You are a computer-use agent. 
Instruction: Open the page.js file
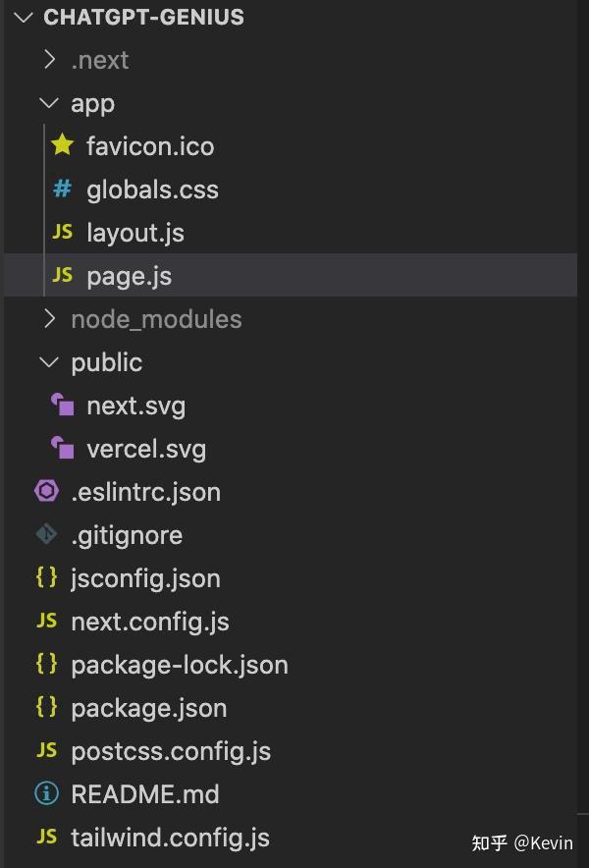(x=129, y=276)
